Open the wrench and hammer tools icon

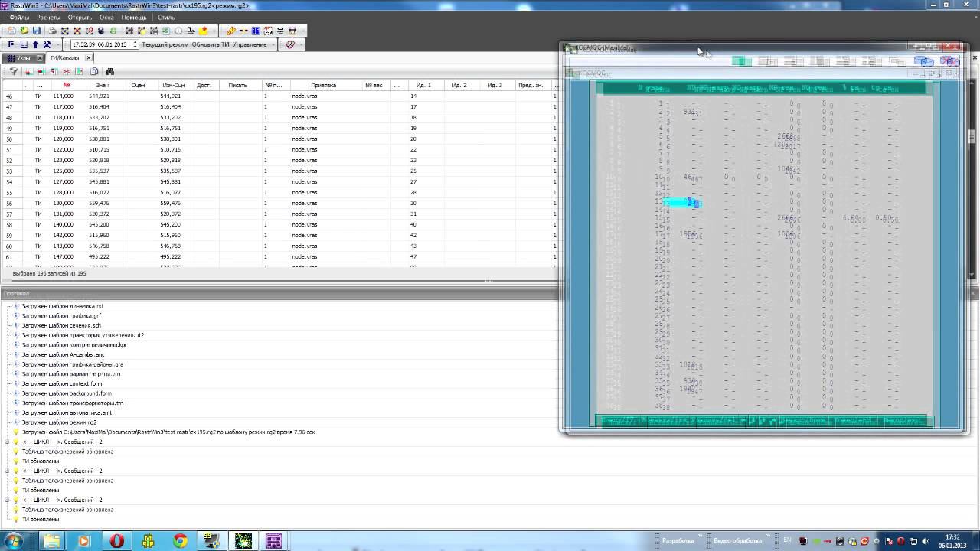(47, 44)
